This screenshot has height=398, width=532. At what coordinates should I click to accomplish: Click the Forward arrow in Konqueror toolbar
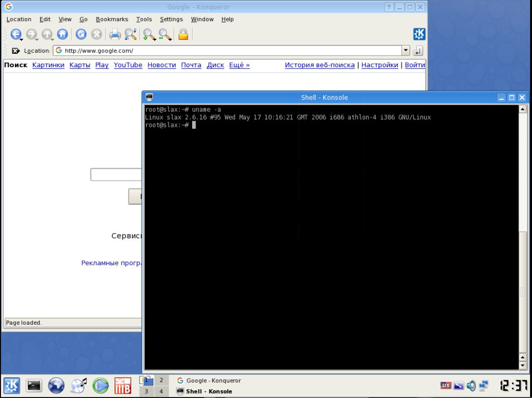[x=31, y=34]
